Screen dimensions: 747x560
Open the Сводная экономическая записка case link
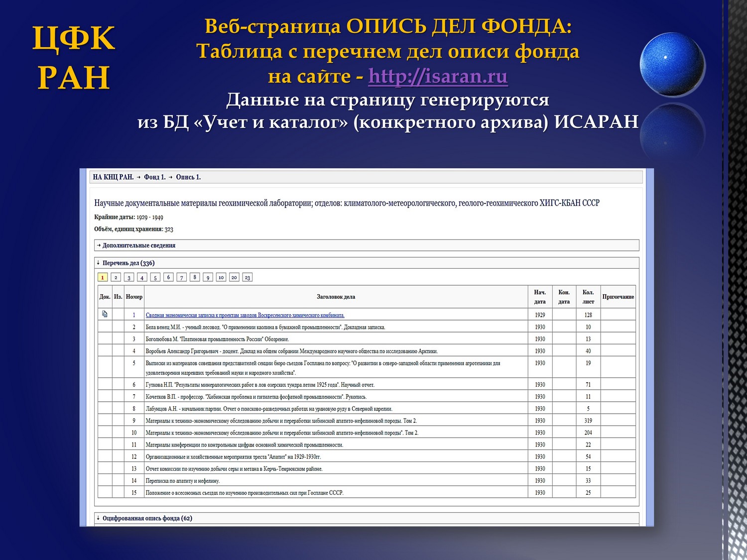point(245,315)
